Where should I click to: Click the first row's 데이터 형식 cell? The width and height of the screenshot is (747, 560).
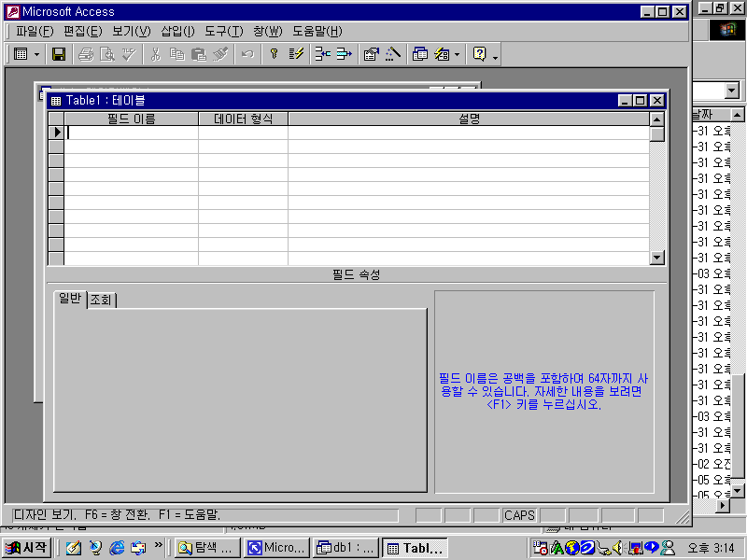pyautogui.click(x=243, y=133)
